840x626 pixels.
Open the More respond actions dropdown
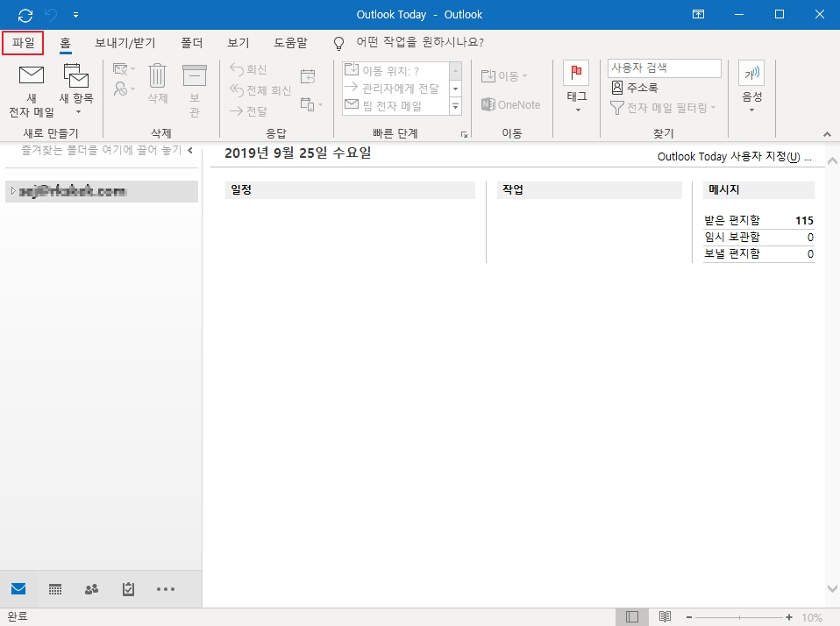(311, 104)
